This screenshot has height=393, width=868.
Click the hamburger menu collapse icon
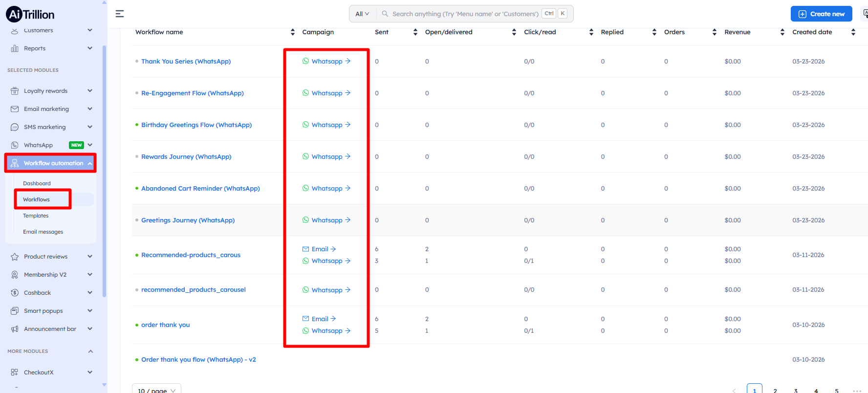[x=119, y=14]
